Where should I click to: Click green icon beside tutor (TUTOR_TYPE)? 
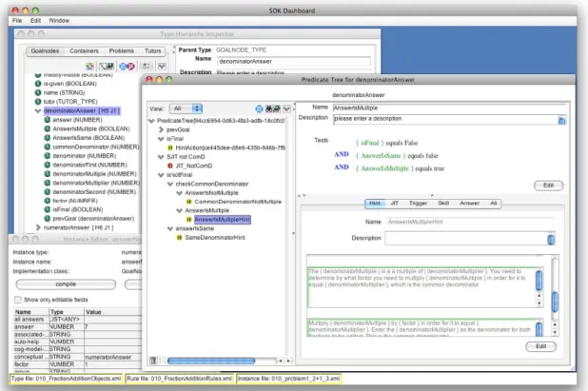point(38,102)
